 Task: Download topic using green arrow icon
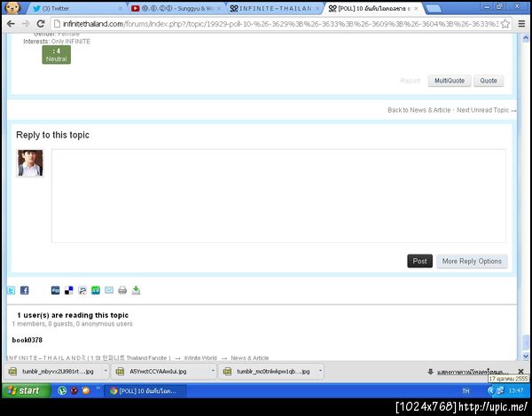(x=136, y=290)
